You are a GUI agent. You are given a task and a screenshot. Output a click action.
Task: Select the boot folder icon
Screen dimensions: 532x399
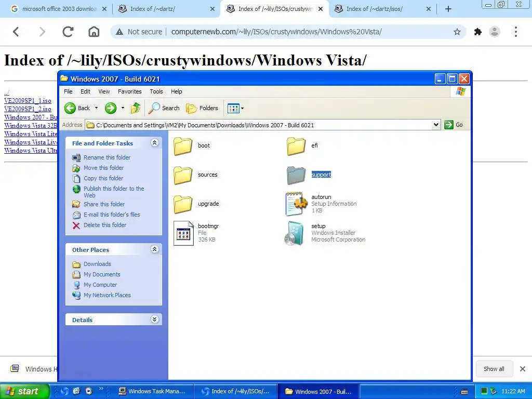[183, 146]
